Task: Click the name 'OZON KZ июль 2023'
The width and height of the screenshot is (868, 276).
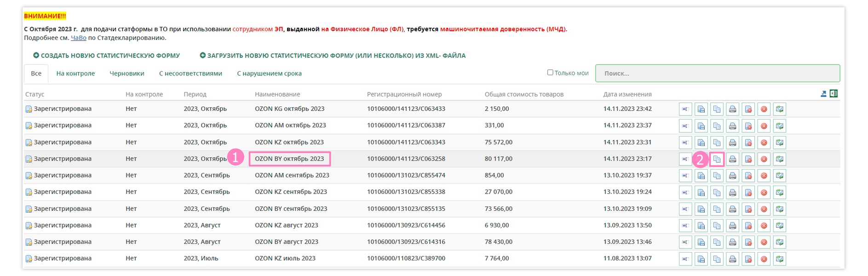Action: [x=285, y=259]
